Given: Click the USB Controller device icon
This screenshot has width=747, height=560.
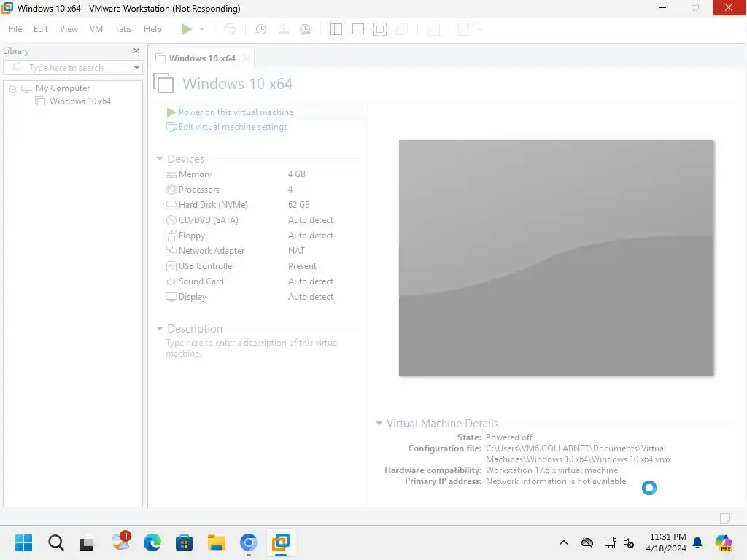Looking at the screenshot, I should tap(171, 265).
